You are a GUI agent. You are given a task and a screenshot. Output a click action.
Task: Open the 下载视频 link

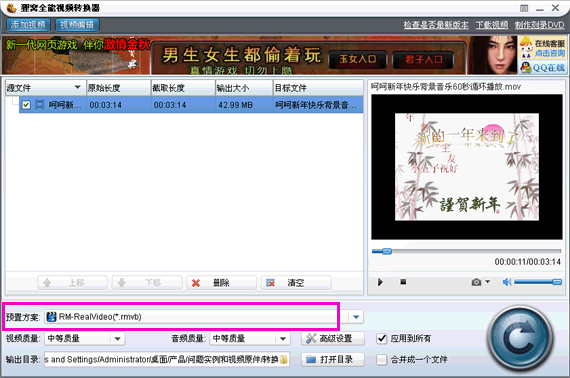tap(492, 25)
